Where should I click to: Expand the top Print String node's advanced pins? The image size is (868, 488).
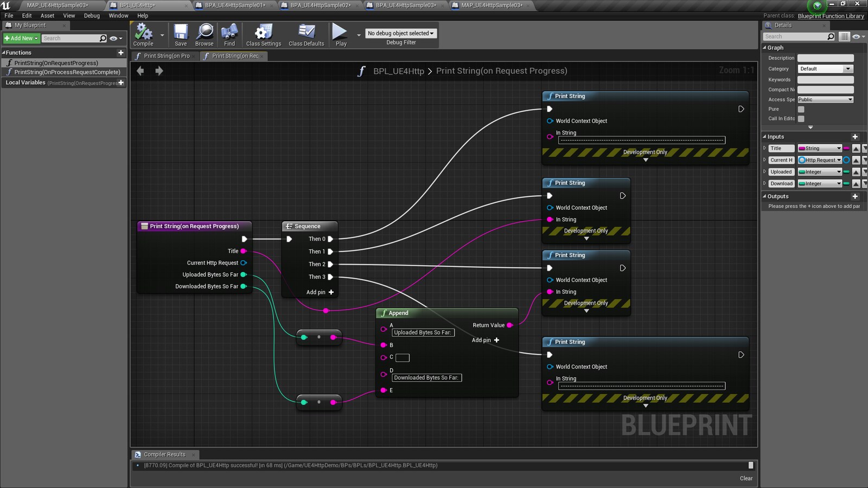(646, 160)
